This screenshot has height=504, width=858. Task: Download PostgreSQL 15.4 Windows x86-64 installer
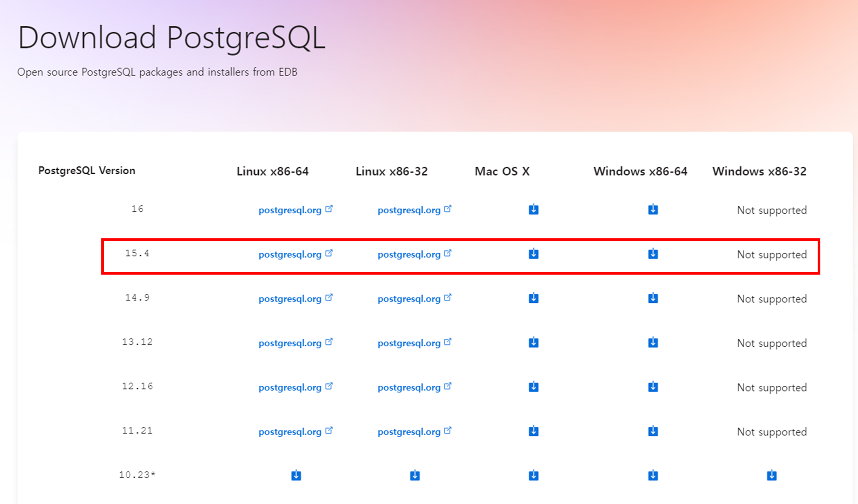pos(653,254)
